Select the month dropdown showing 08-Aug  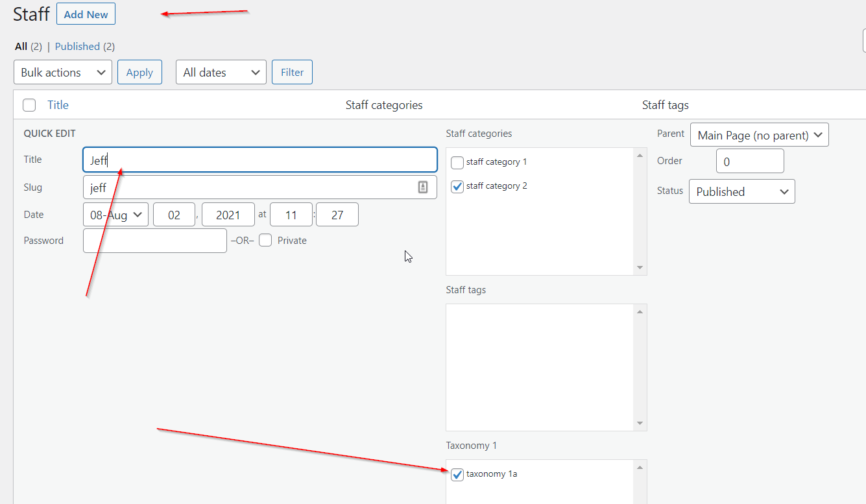(116, 215)
